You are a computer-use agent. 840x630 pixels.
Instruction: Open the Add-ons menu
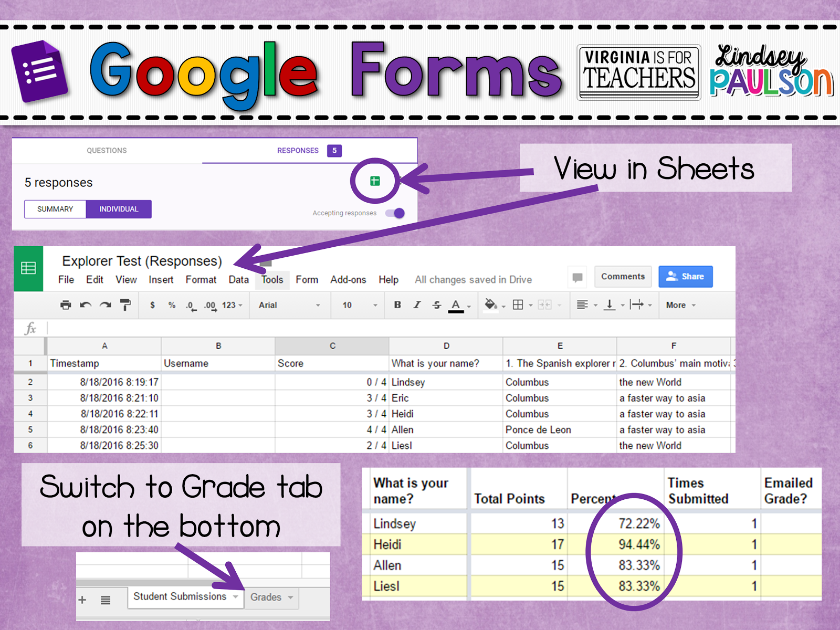pos(348,280)
